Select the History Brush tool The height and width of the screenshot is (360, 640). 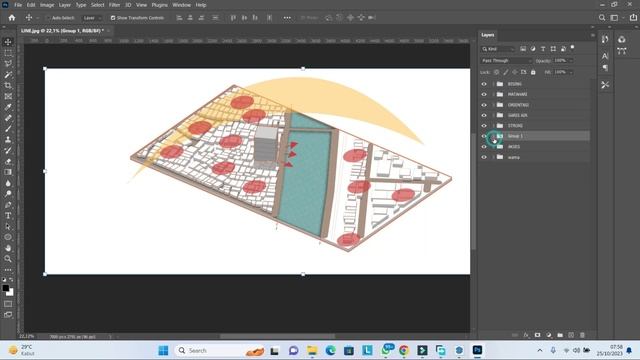[8, 150]
